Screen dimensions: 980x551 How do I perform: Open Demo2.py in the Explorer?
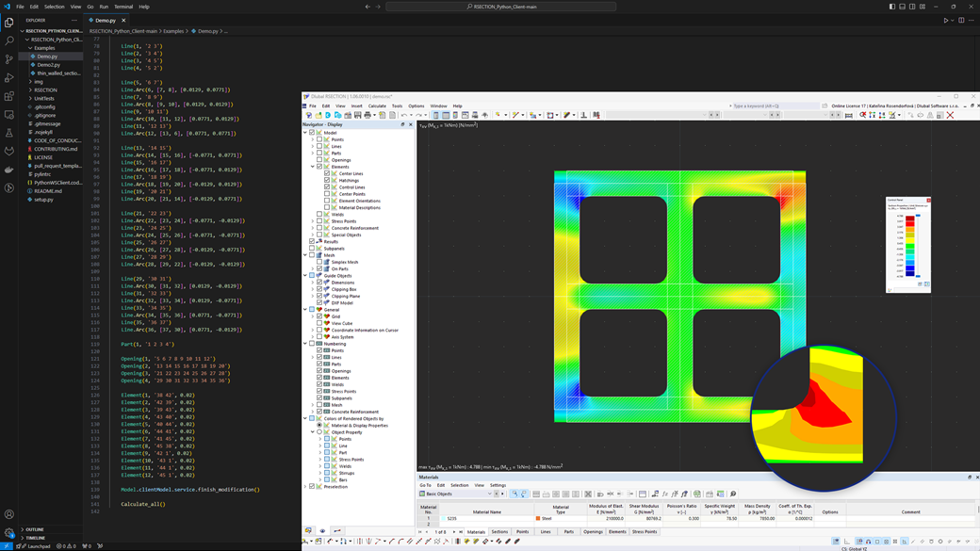coord(48,65)
